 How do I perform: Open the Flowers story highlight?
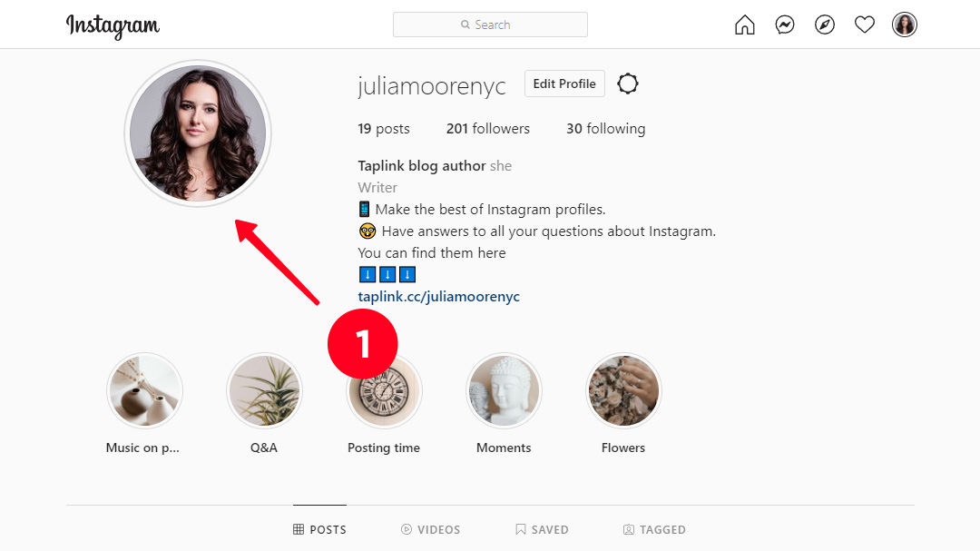coord(623,390)
